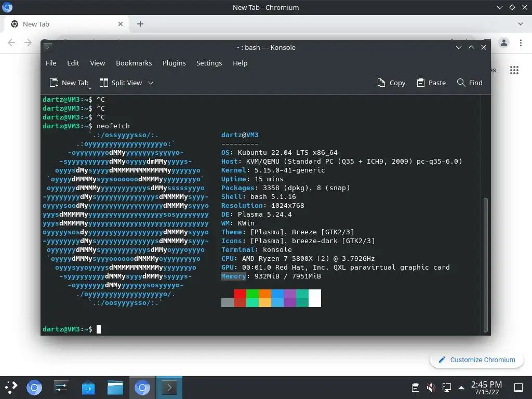
Task: Open the File menu in Konsole
Action: coord(51,63)
